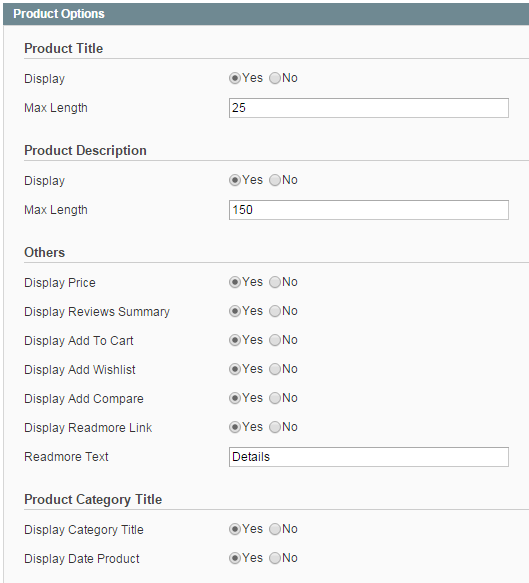The width and height of the screenshot is (529, 583).
Task: Select No for Product Description Display
Action: (275, 180)
